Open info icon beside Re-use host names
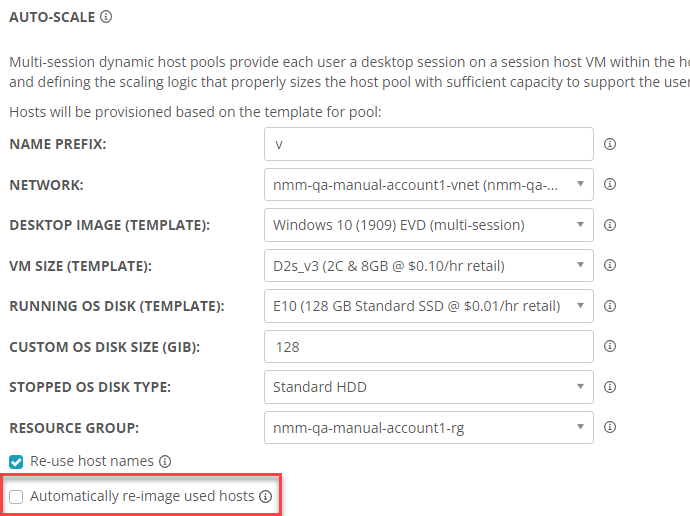The height and width of the screenshot is (516, 690). (165, 461)
